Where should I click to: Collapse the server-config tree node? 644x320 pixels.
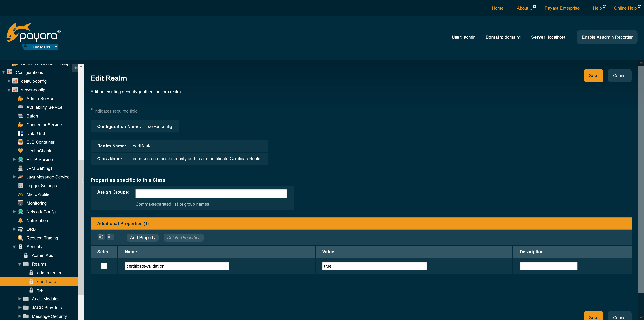[9, 90]
